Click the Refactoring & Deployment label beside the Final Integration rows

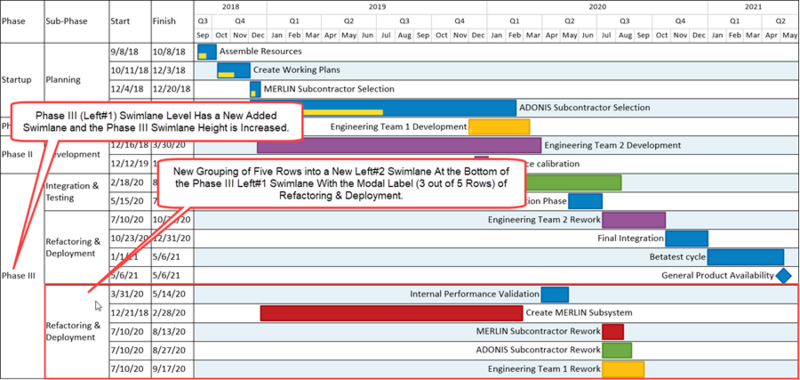coord(73,247)
